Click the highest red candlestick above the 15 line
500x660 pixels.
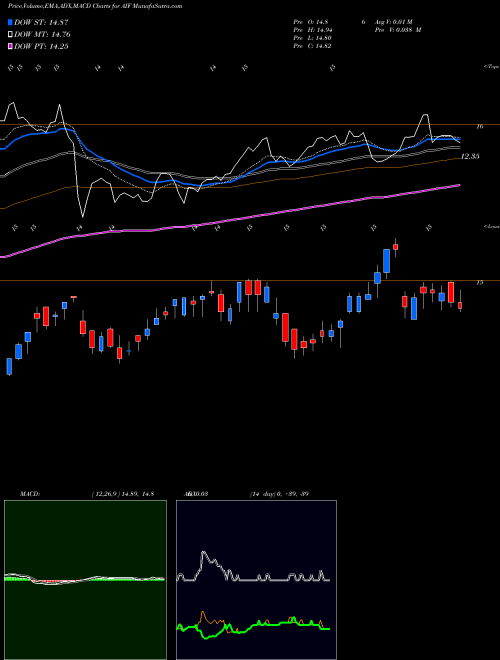pos(395,246)
